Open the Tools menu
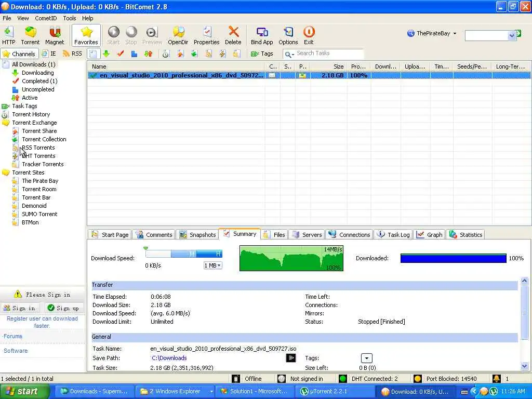Screen dimensions: 532x399 (70, 18)
